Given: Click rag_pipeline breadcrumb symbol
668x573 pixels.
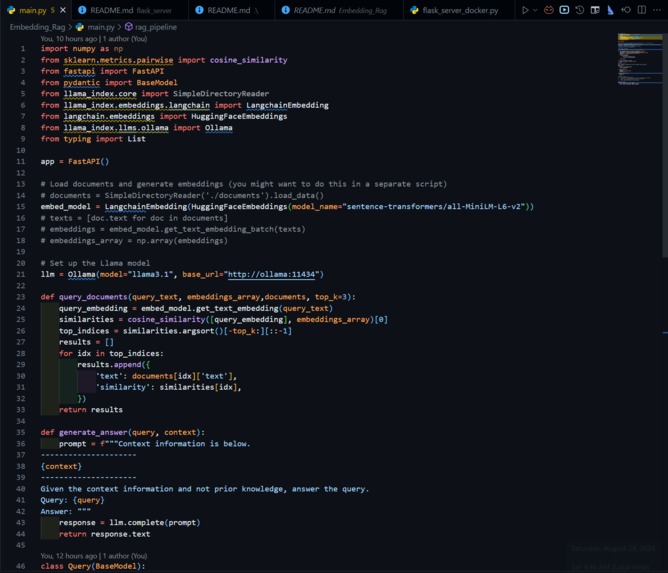Looking at the screenshot, I should 151,27.
